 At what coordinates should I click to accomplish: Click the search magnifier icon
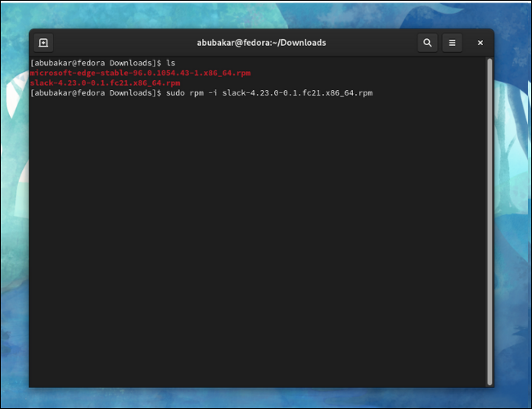pyautogui.click(x=427, y=43)
